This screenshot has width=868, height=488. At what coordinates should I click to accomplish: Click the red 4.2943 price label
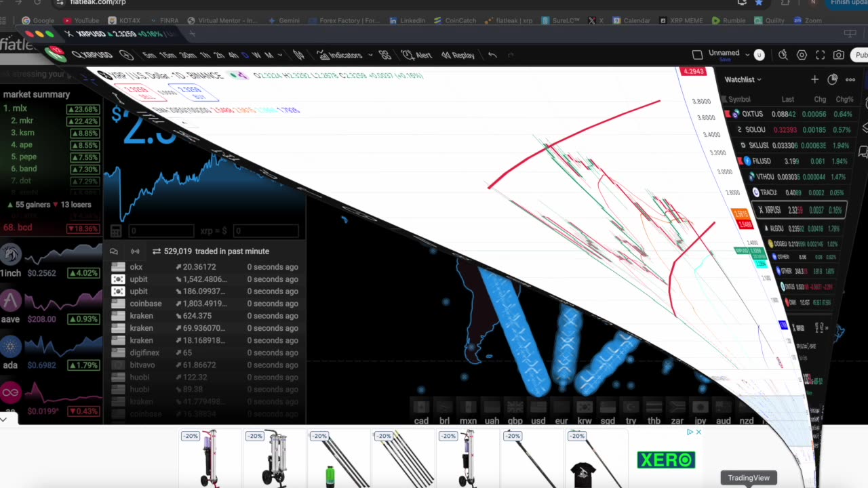click(x=693, y=71)
